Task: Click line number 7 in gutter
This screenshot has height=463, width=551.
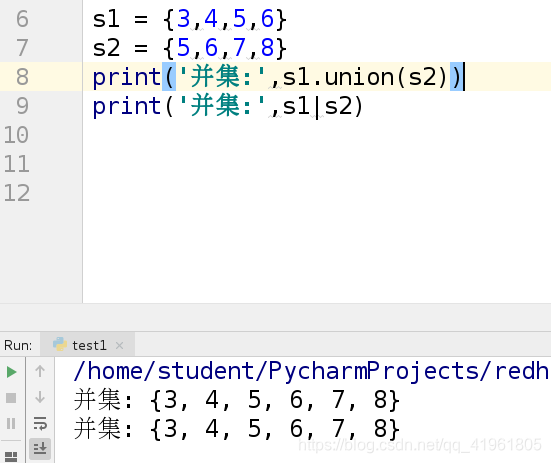Action: 22,48
